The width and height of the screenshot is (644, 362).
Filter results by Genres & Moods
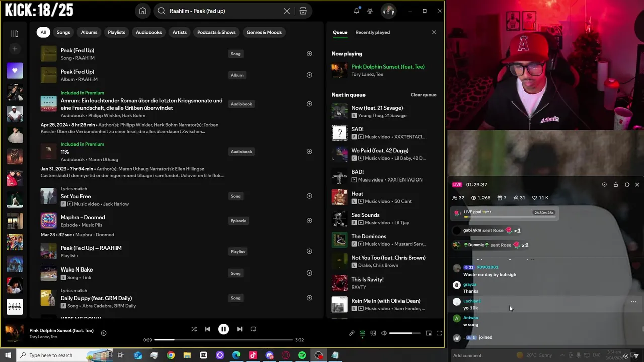264,32
